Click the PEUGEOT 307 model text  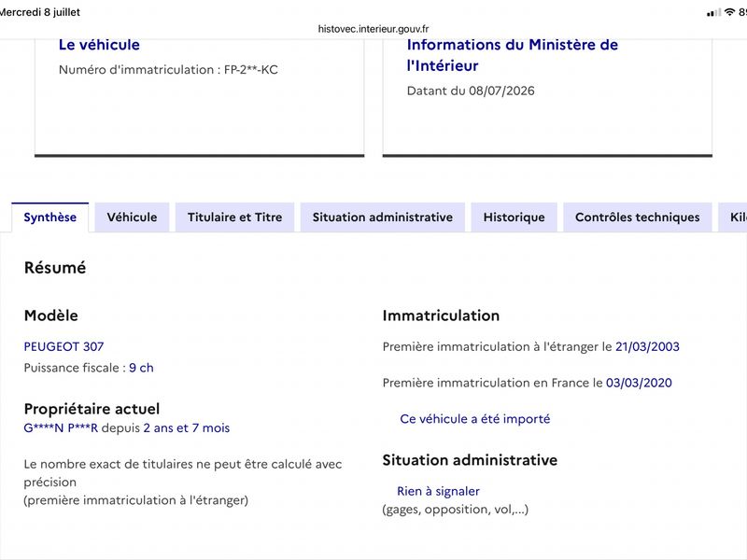point(63,346)
